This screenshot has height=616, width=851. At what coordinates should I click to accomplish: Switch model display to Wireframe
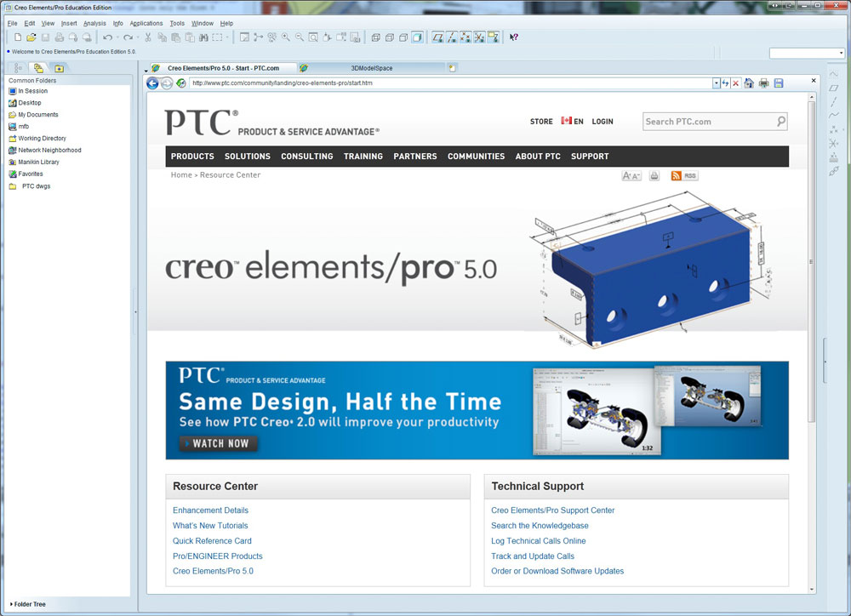tap(375, 37)
